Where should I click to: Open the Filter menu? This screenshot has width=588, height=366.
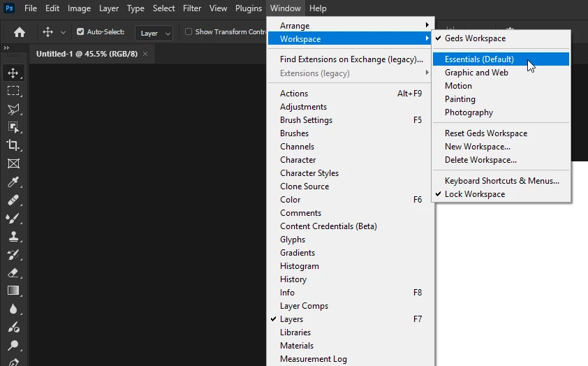tap(192, 8)
